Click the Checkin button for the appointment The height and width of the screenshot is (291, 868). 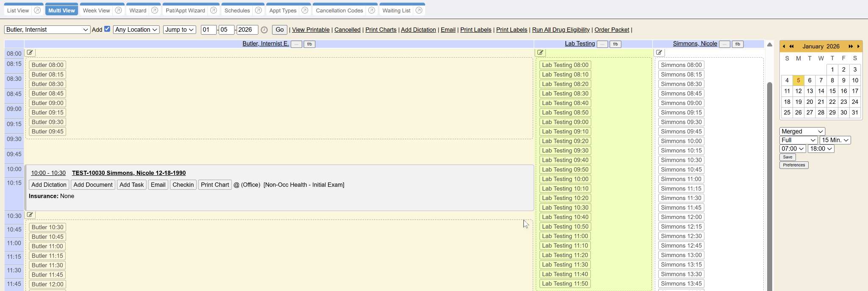click(x=183, y=185)
